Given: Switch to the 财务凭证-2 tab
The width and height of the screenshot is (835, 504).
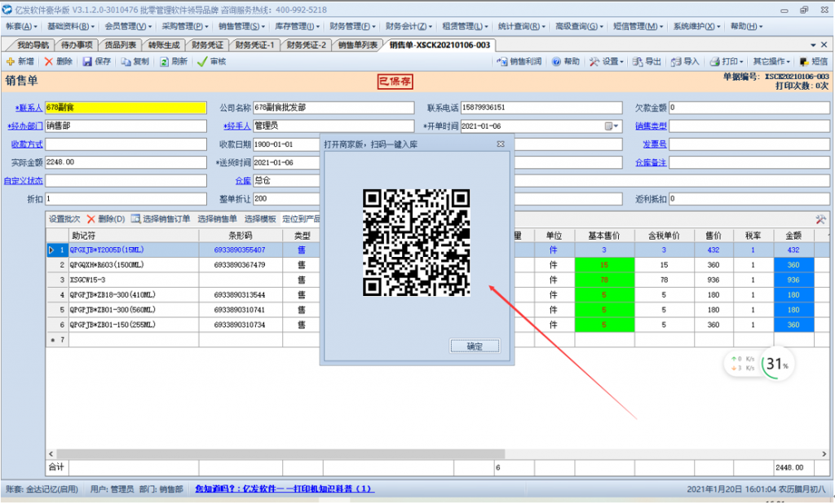Looking at the screenshot, I should point(307,46).
